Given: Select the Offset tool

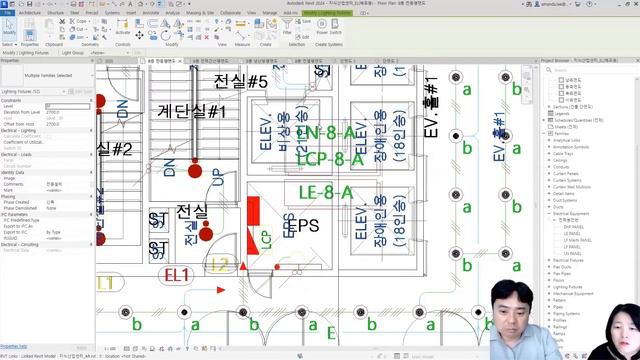Looking at the screenshot, I should click(153, 24).
